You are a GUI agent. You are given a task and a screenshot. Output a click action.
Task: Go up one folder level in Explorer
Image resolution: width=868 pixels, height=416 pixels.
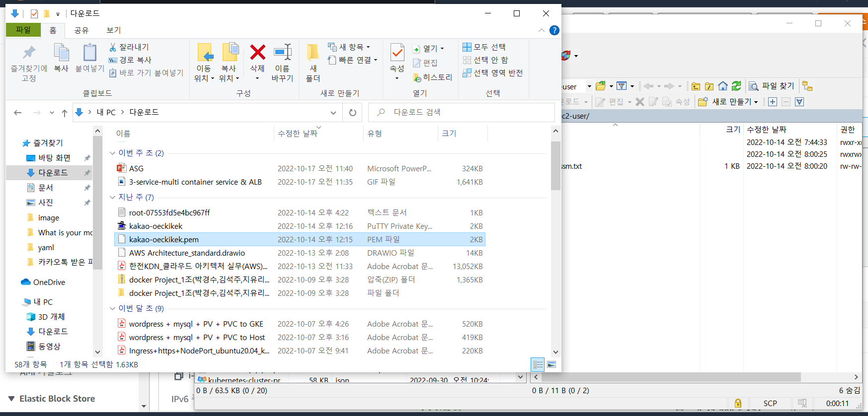tap(65, 113)
